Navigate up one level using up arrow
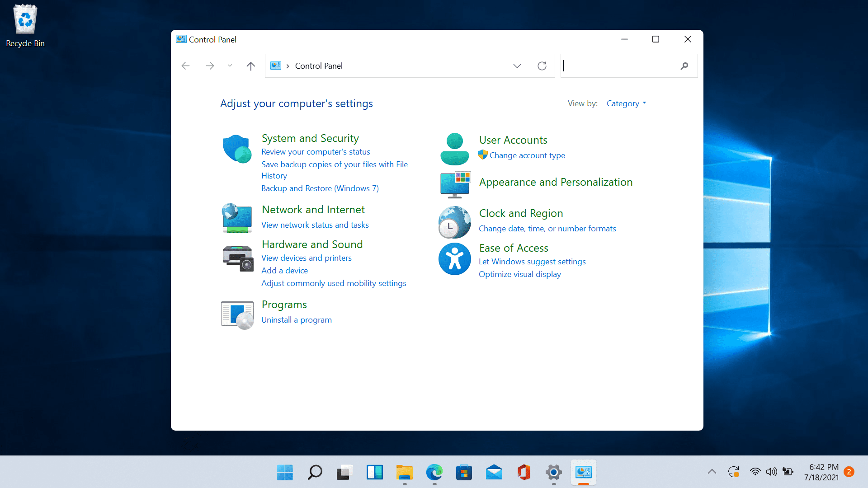Image resolution: width=868 pixels, height=488 pixels. [x=250, y=66]
